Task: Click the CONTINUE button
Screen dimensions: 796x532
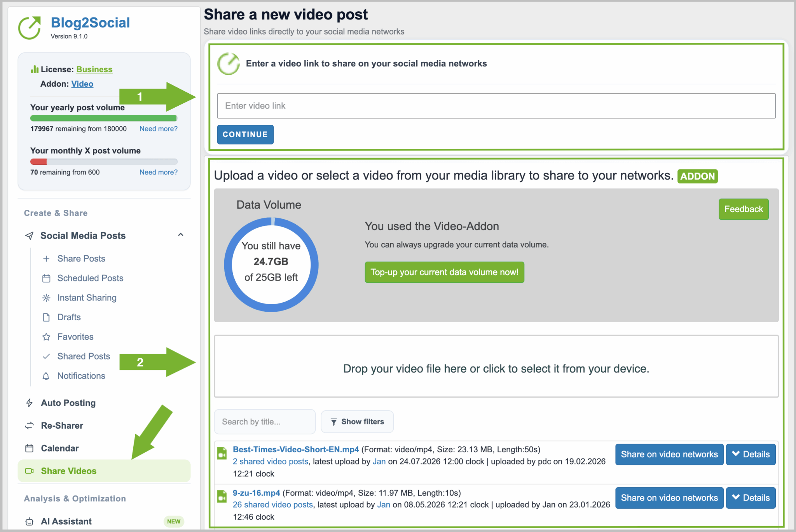Action: point(245,134)
